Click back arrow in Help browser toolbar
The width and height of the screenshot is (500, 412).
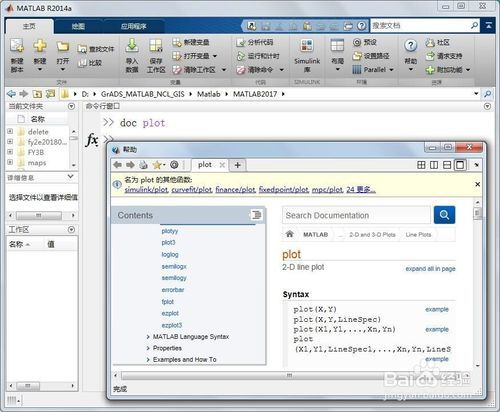coord(117,165)
